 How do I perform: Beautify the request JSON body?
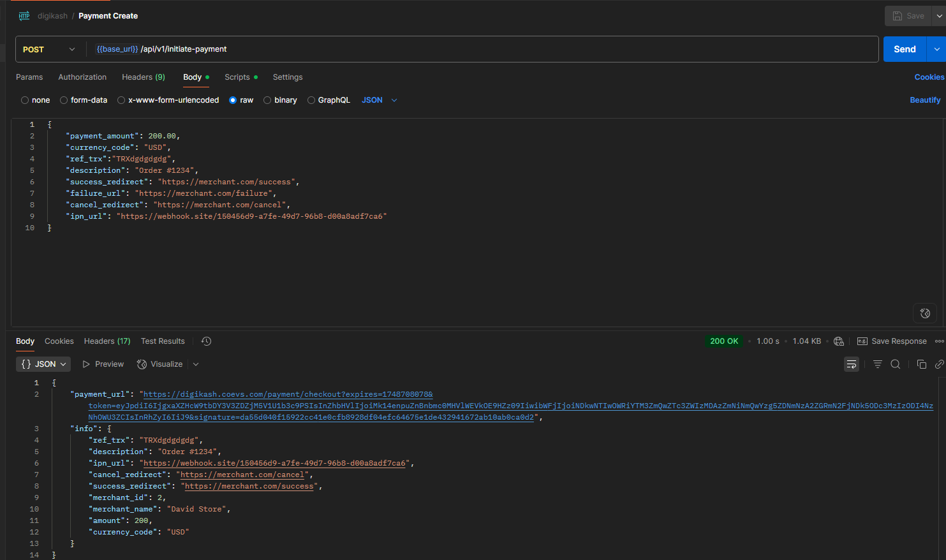click(925, 100)
